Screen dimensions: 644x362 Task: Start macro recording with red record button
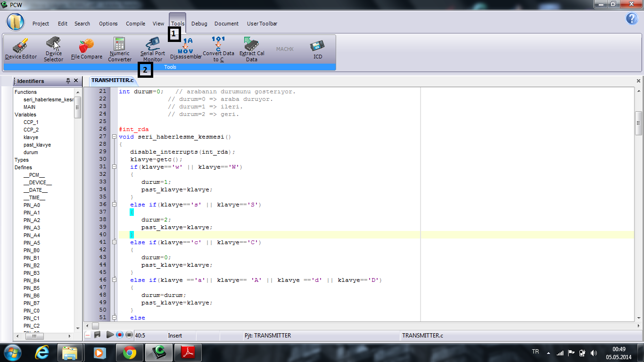[119, 335]
